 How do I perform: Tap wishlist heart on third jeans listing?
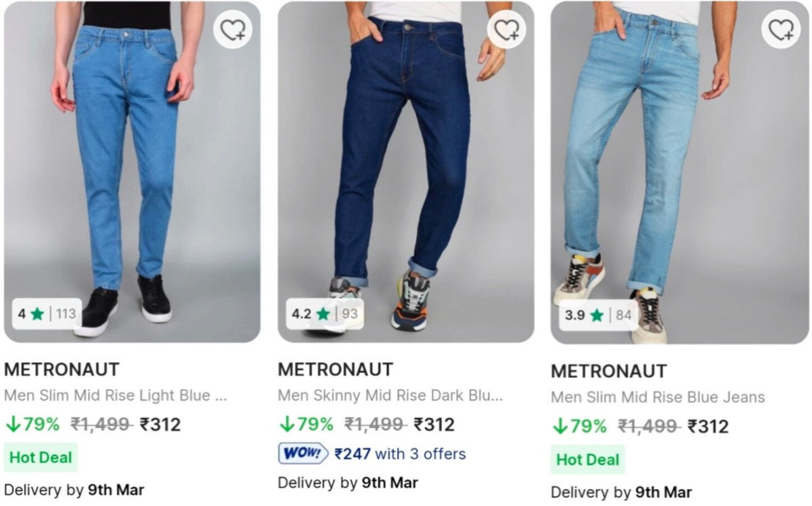781,30
